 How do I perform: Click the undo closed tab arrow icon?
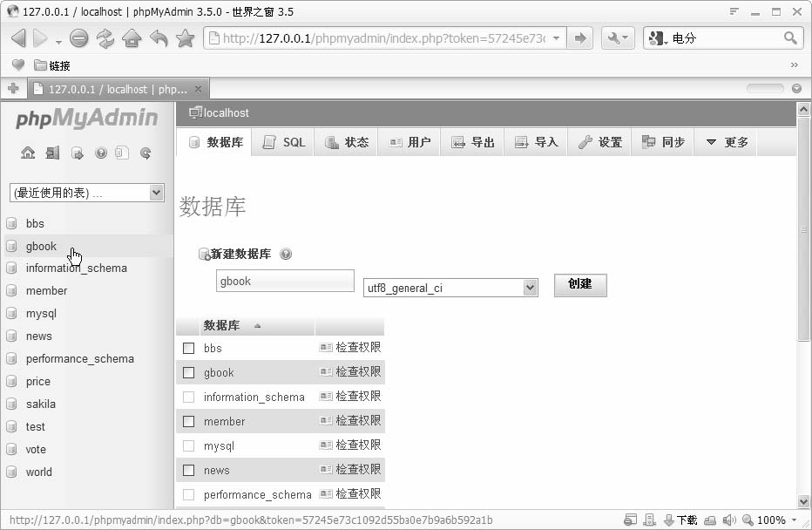[159, 38]
